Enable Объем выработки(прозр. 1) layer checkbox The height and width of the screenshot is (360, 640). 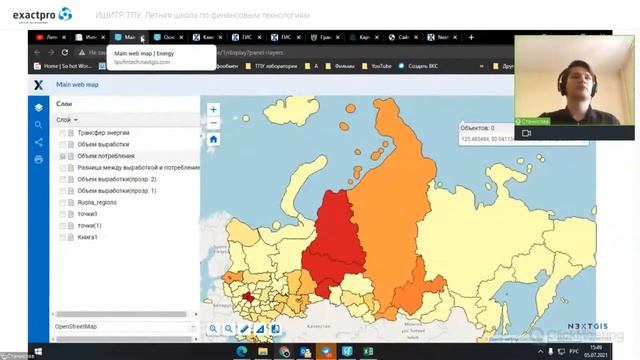(x=62, y=191)
